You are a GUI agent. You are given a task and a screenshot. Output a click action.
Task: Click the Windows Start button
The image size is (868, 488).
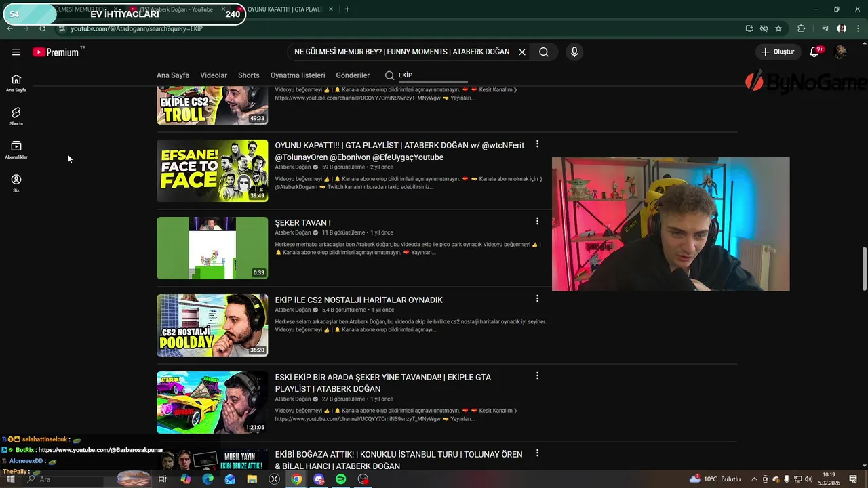click(11, 479)
